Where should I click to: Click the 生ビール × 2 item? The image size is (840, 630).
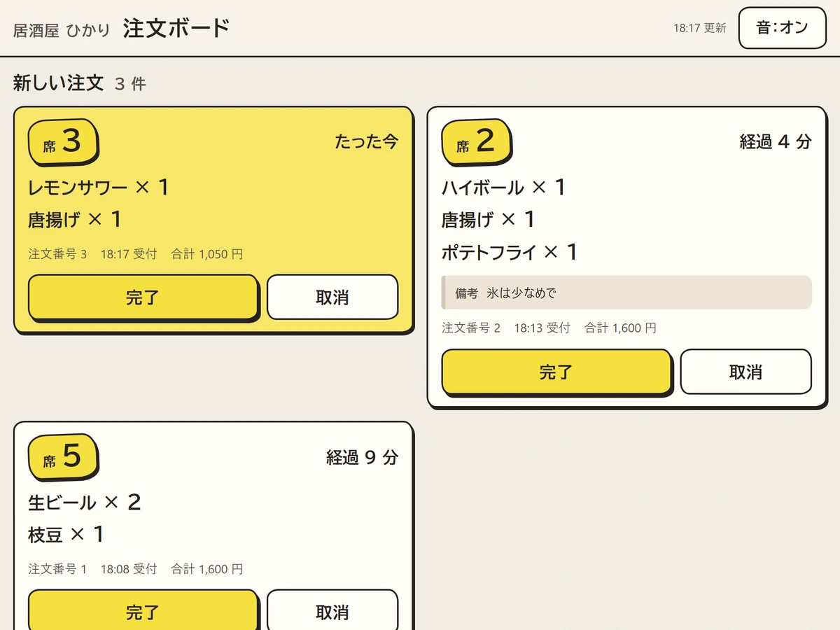click(x=85, y=502)
